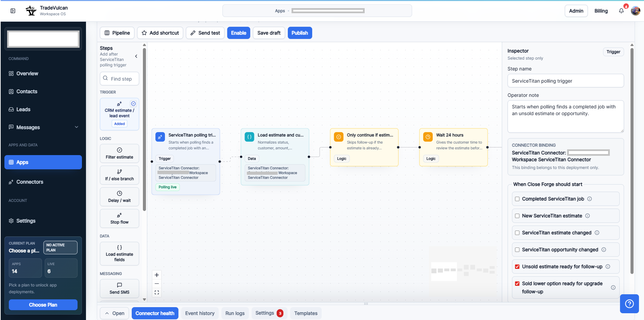Click the Inspector panel scrollbar
This screenshot has width=644, height=320.
point(632,161)
